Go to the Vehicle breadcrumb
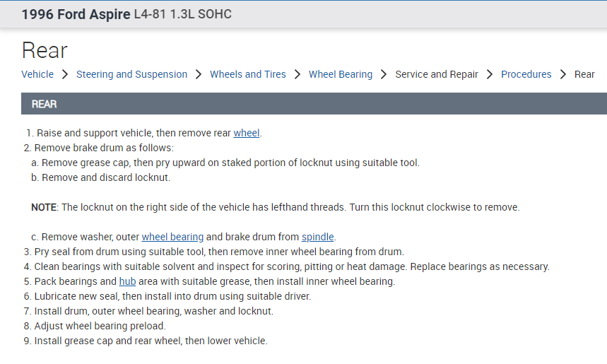 37,74
